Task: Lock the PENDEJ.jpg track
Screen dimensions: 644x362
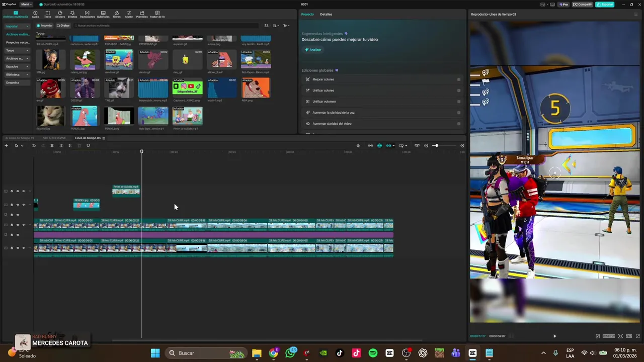Action: click(x=12, y=205)
